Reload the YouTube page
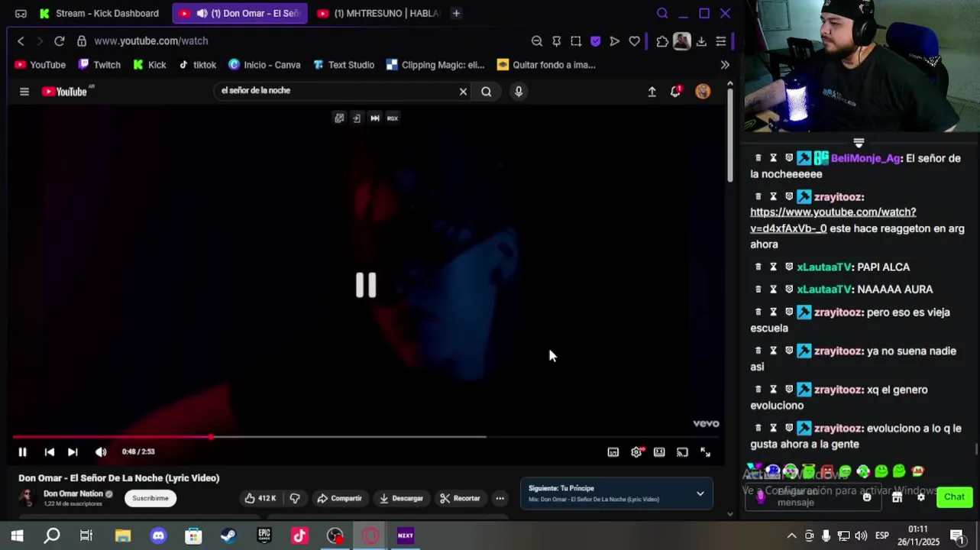This screenshot has height=550, width=980. [60, 41]
